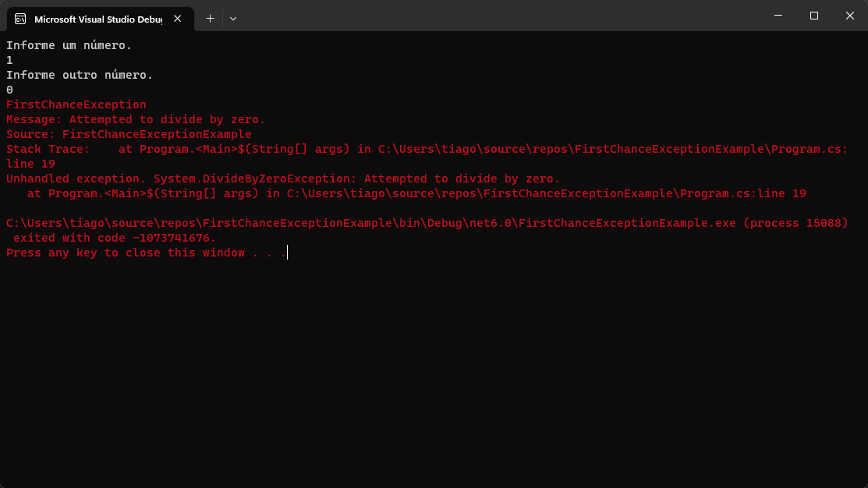Click the 'Unhandled exception. System.DivideByZeroException' line
Viewport: 868px width, 488px height.
tap(283, 179)
